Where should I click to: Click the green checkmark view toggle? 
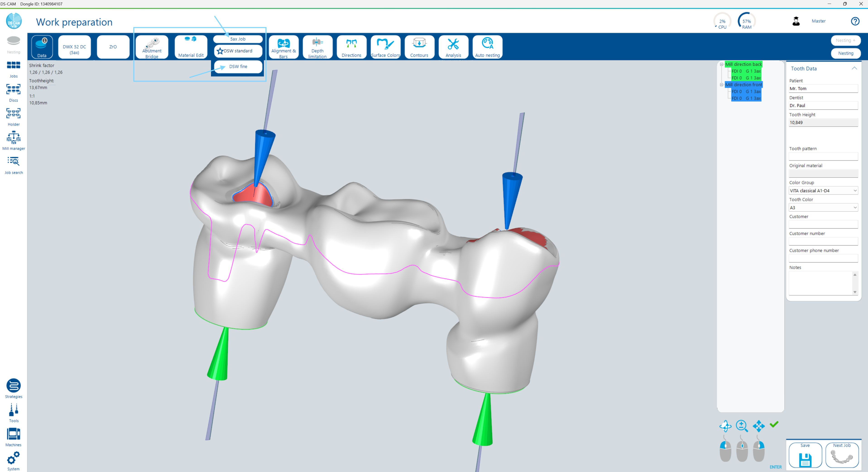point(774,424)
